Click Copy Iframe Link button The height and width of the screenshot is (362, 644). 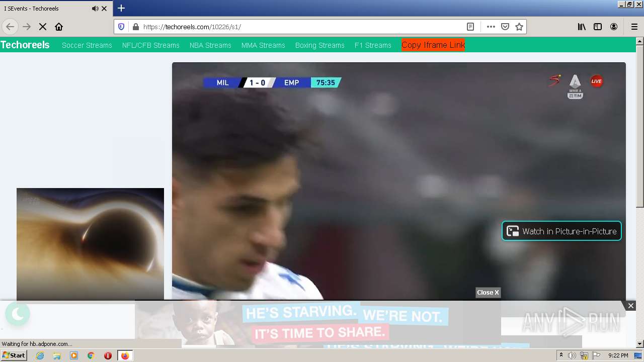(433, 45)
